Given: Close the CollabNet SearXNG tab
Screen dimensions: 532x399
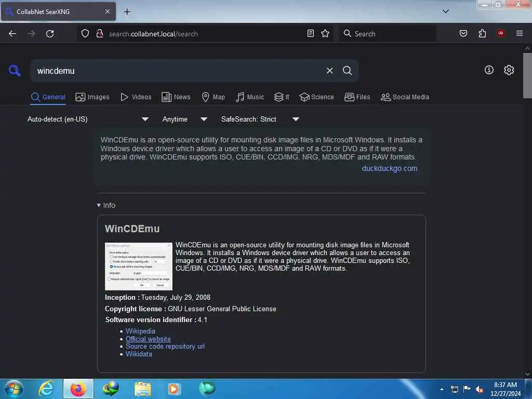Looking at the screenshot, I should pyautogui.click(x=107, y=11).
